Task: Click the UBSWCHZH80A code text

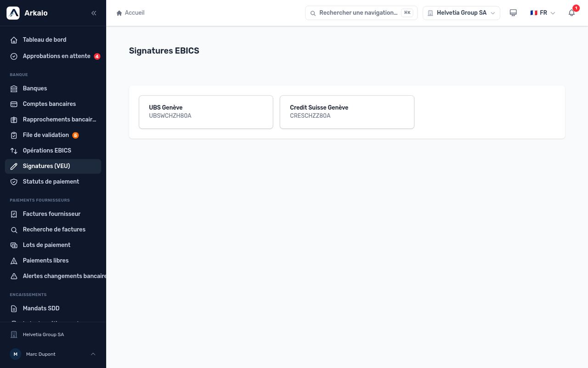Action: coord(170,116)
